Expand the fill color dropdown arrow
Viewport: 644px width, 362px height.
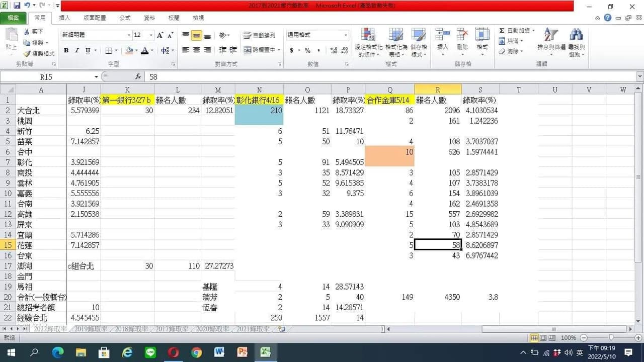pos(136,50)
